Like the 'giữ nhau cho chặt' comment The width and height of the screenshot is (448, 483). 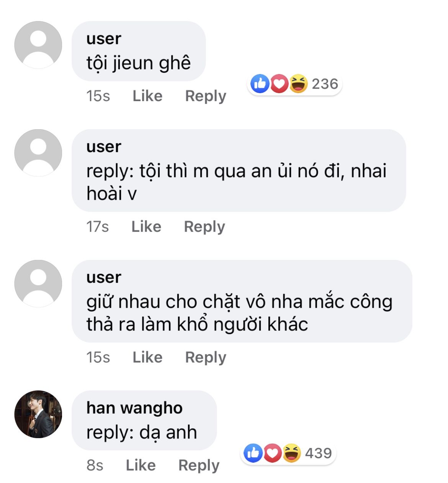coord(147,357)
